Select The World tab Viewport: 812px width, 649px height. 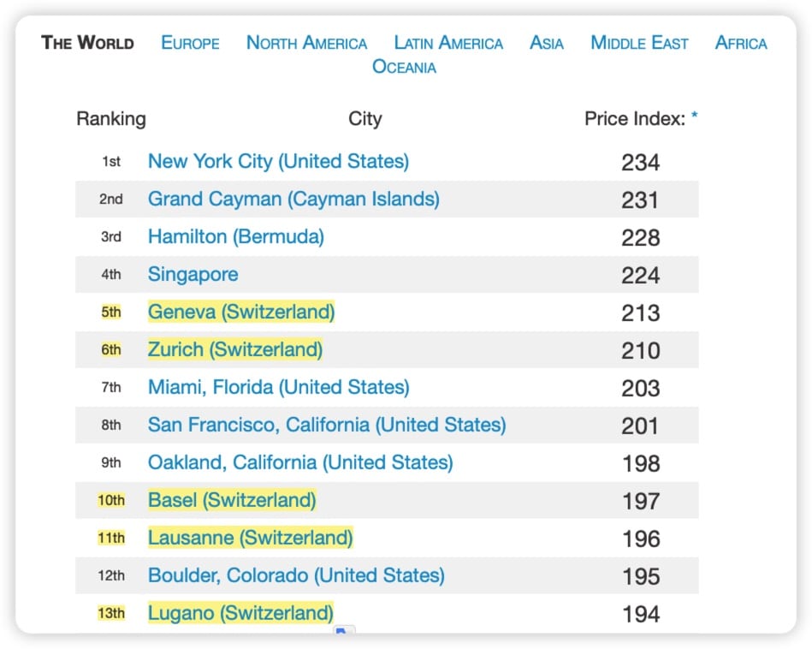(87, 43)
